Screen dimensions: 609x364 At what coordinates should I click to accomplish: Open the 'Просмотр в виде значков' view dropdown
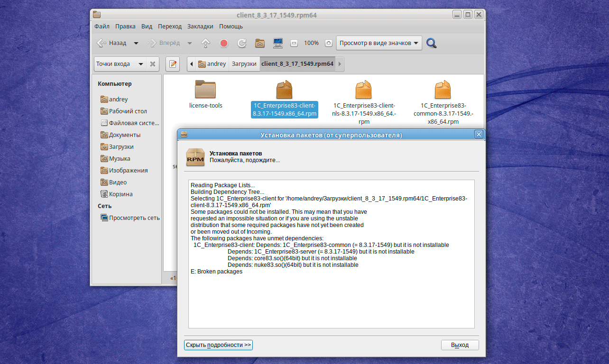pyautogui.click(x=379, y=43)
